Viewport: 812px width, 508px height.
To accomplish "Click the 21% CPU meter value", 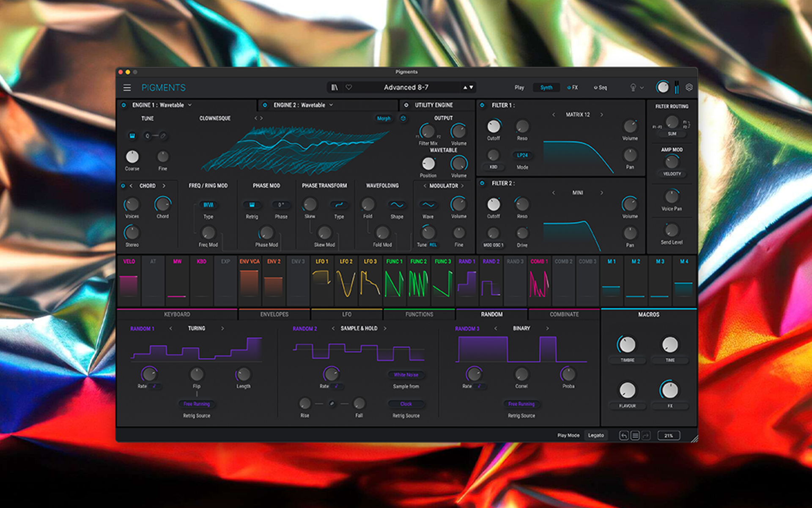I will coord(668,436).
